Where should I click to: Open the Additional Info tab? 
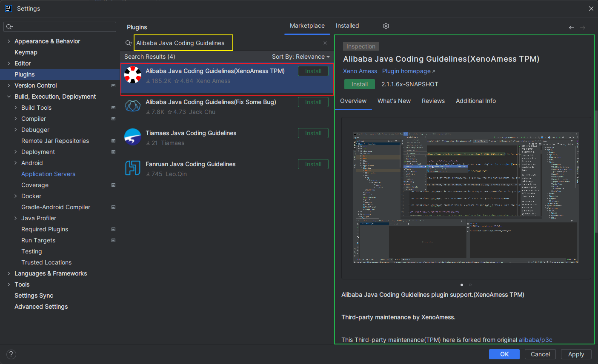click(x=476, y=101)
